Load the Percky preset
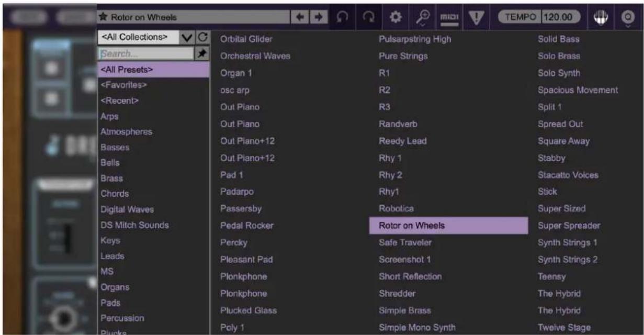Screen dimensions: 644x335 point(234,243)
